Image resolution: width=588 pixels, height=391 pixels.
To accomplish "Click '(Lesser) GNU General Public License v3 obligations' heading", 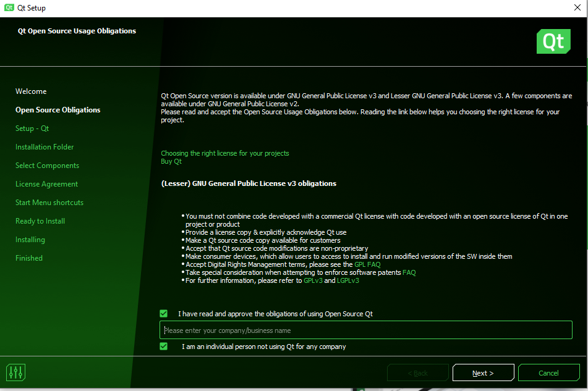I will click(x=249, y=183).
